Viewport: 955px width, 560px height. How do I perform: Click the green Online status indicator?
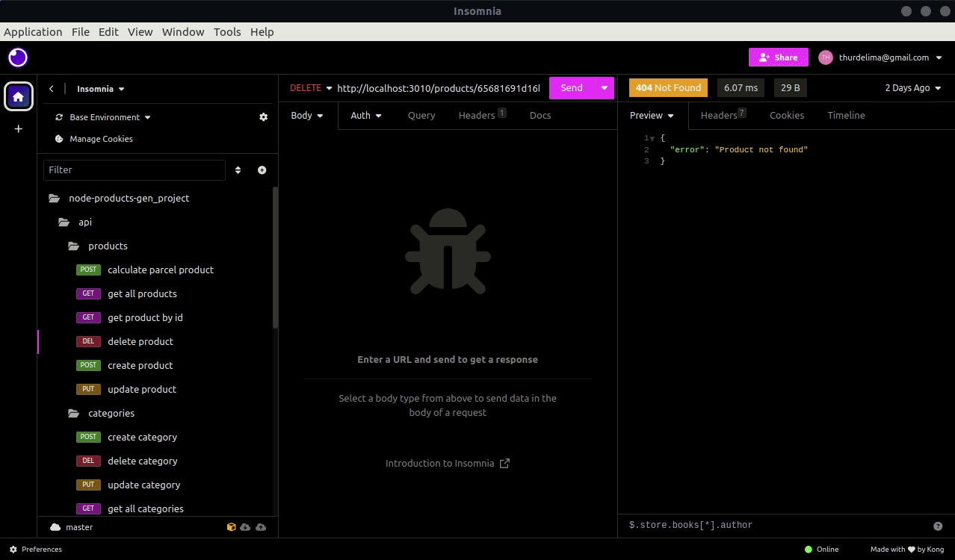tap(809, 550)
